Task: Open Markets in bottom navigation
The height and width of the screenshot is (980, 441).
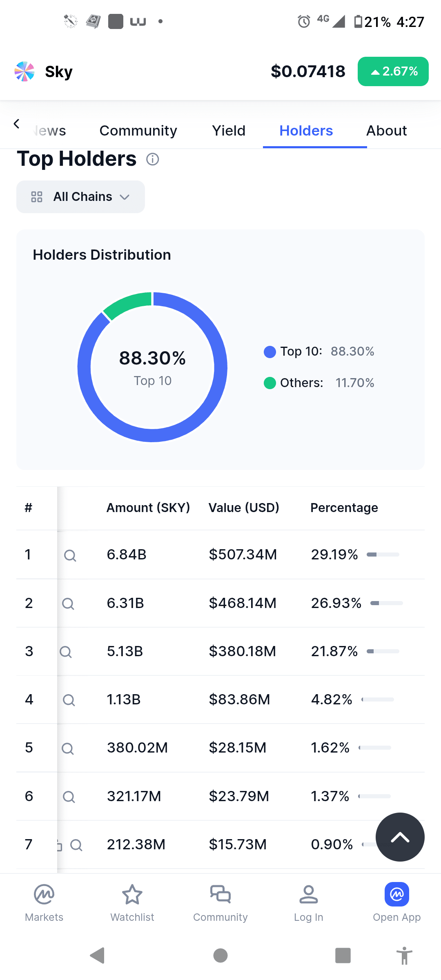Action: pos(44,904)
